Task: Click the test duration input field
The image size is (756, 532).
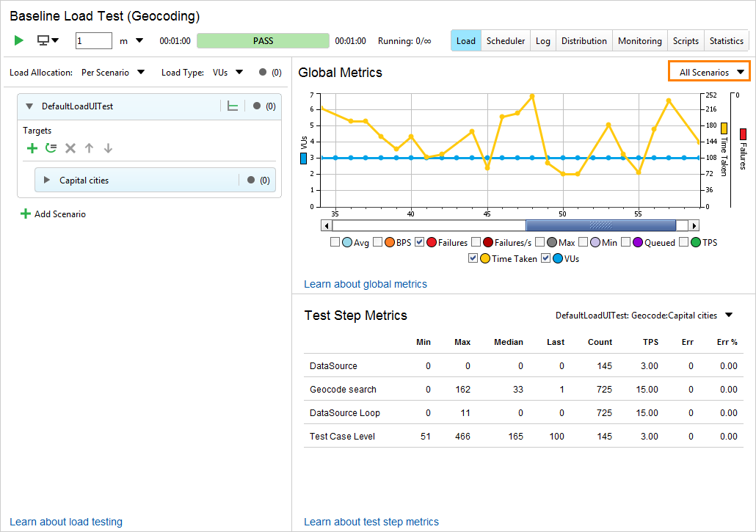Action: click(x=93, y=41)
